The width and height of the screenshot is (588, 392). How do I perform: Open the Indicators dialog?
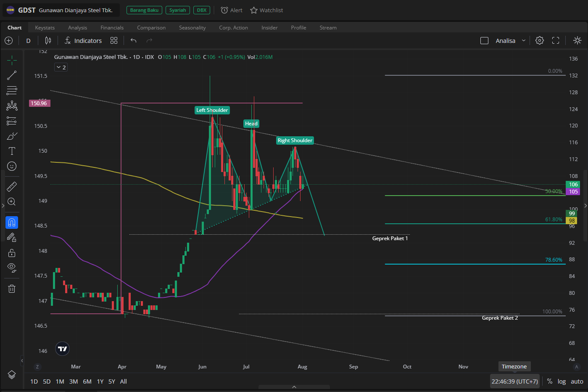(83, 41)
